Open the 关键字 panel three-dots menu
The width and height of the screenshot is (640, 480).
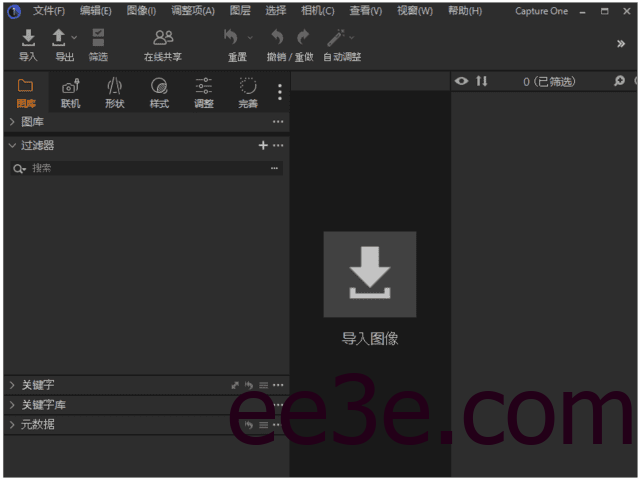[x=278, y=385]
